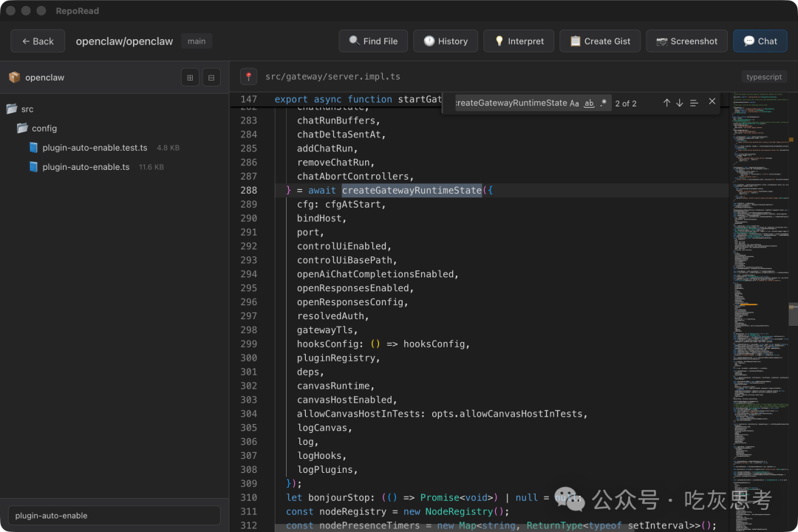Click 'logPlugins,' on line 308
Screen dimensions: 798x532
pyautogui.click(x=327, y=469)
